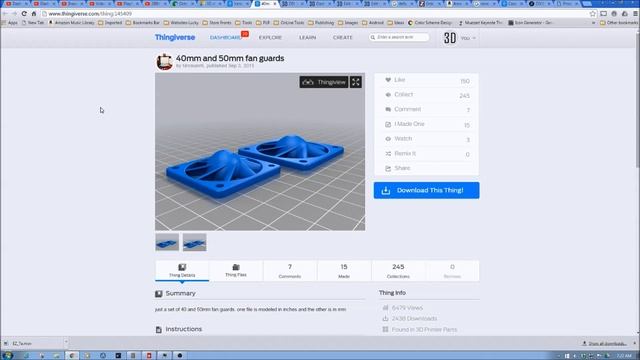Screen dimensions: 640x360
Task: Select the first fan guard thumbnail
Action: click(x=167, y=242)
